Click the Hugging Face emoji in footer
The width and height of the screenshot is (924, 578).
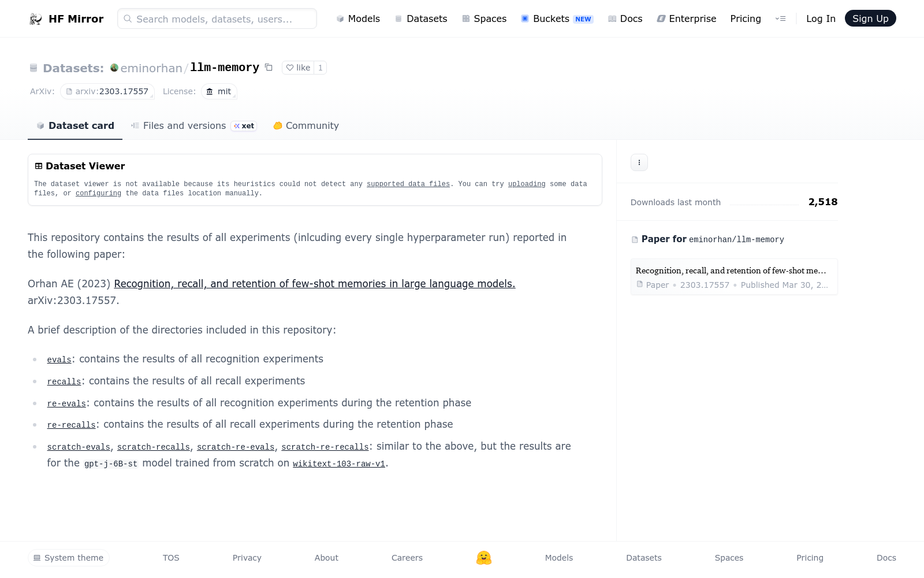[484, 558]
